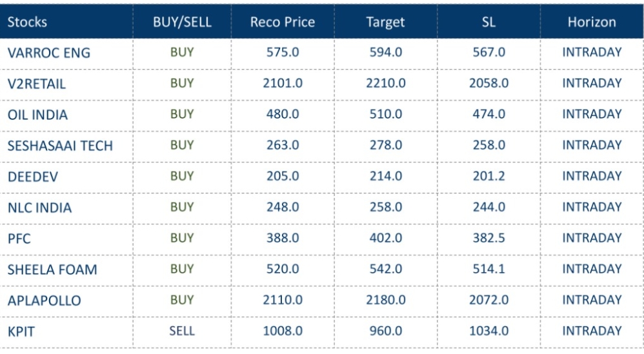Click the SL column header
Screen dimensions: 644x354
click(488, 22)
